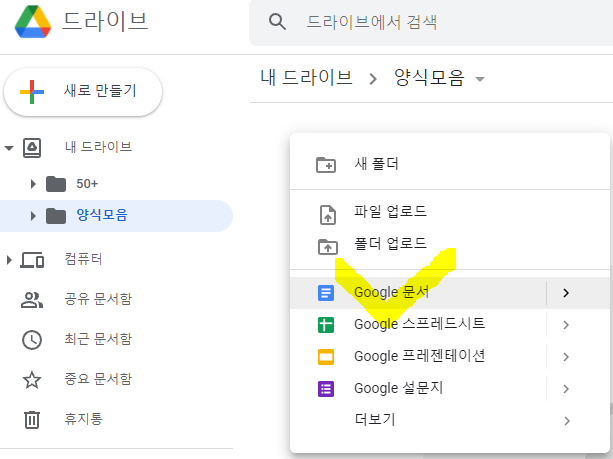Click the 50+ folder icon

[56, 184]
